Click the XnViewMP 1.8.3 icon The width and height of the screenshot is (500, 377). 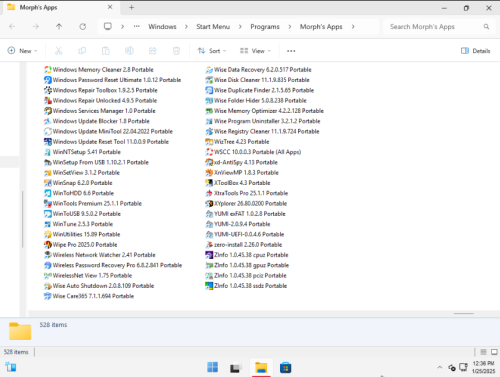[209, 173]
